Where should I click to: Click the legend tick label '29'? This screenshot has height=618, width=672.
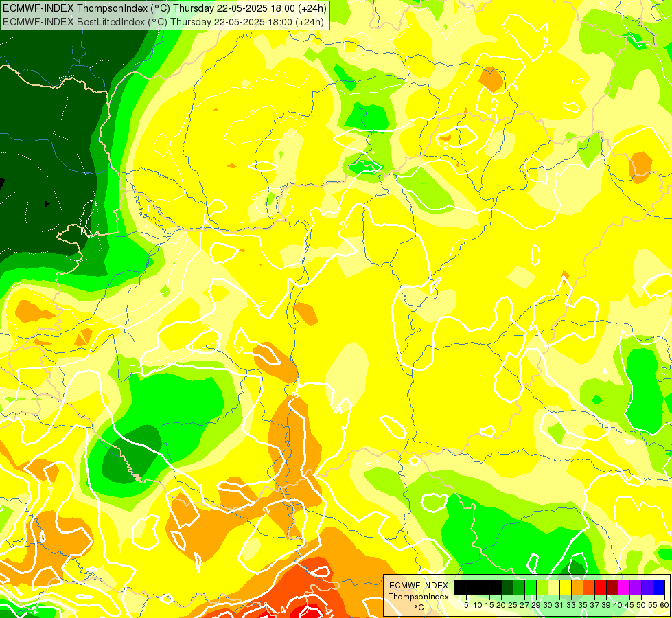click(x=537, y=605)
